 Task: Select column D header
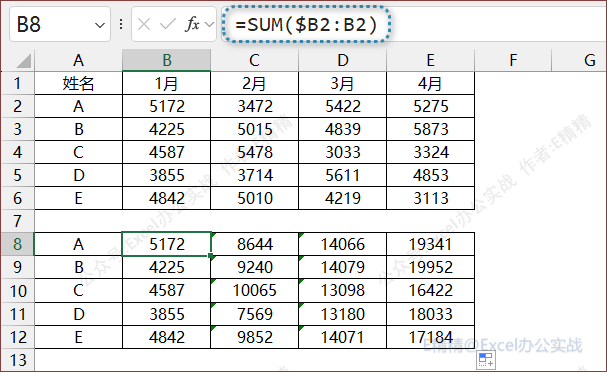click(343, 60)
